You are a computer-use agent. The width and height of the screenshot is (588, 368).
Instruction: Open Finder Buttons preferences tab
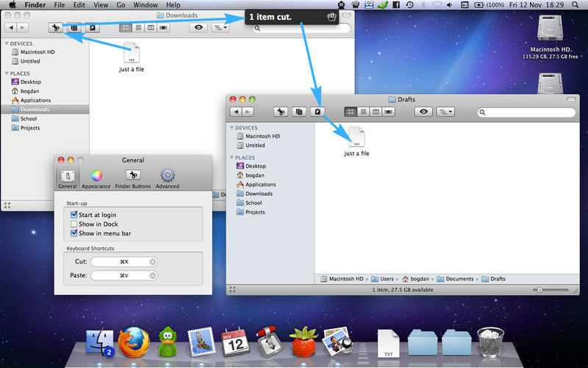[x=133, y=177]
